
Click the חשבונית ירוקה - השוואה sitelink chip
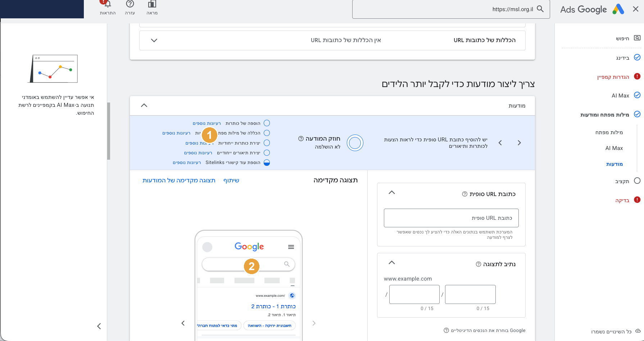click(269, 326)
